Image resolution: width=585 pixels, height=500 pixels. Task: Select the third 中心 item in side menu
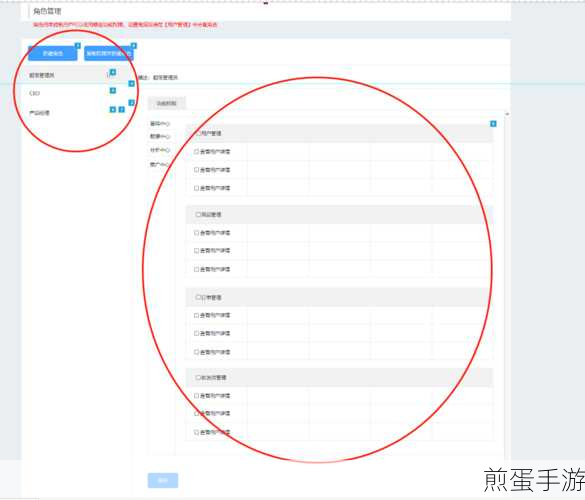pyautogui.click(x=160, y=150)
